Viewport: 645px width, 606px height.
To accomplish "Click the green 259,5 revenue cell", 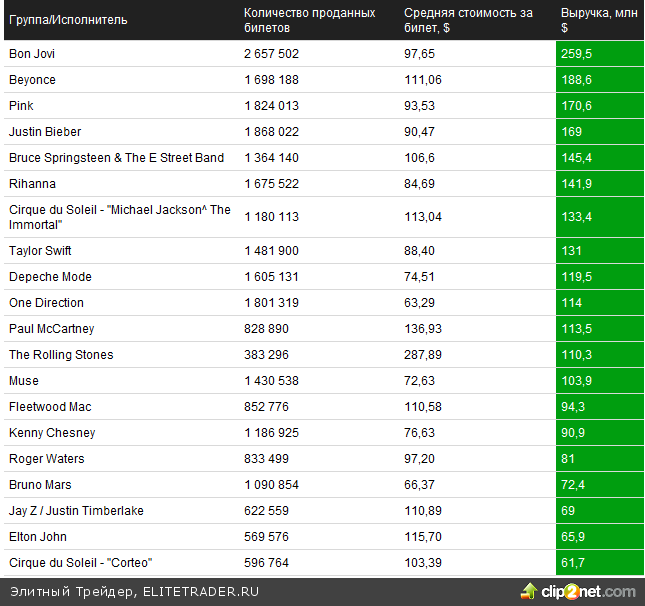I will (x=597, y=54).
